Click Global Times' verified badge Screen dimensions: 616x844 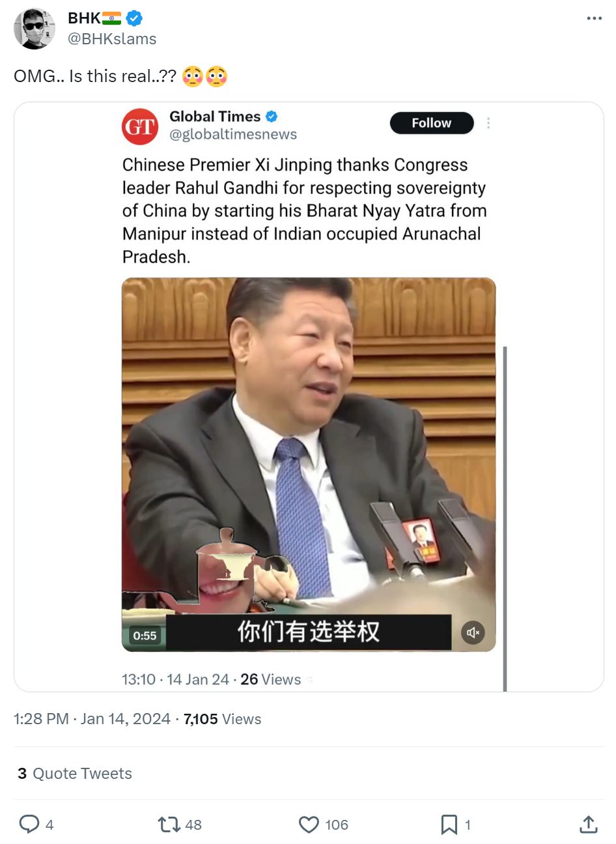272,117
